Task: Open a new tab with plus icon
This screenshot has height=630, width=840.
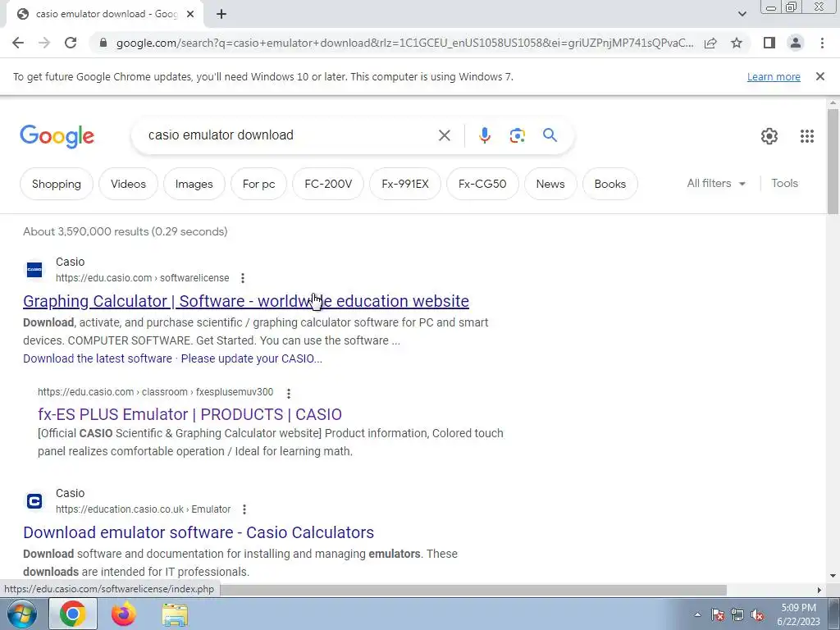Action: (221, 14)
